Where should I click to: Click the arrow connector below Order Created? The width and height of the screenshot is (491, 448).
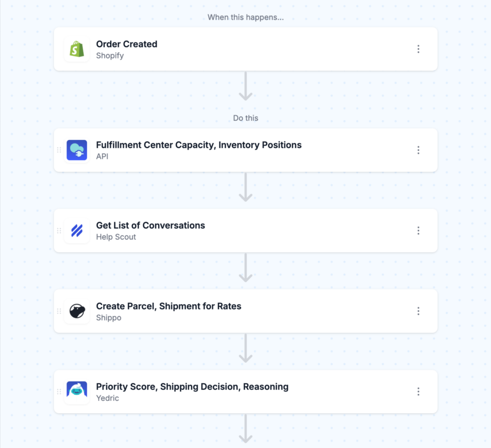tap(245, 86)
